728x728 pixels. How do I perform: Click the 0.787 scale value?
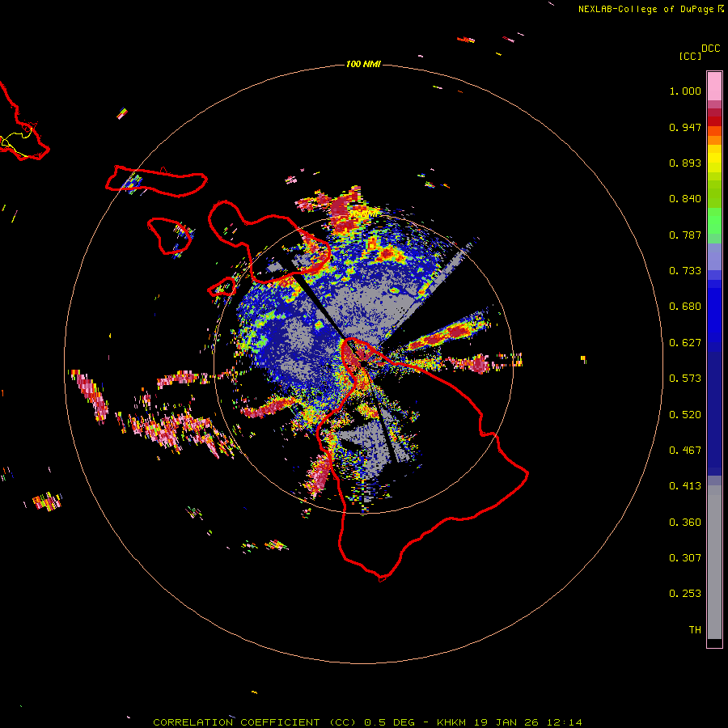click(685, 235)
